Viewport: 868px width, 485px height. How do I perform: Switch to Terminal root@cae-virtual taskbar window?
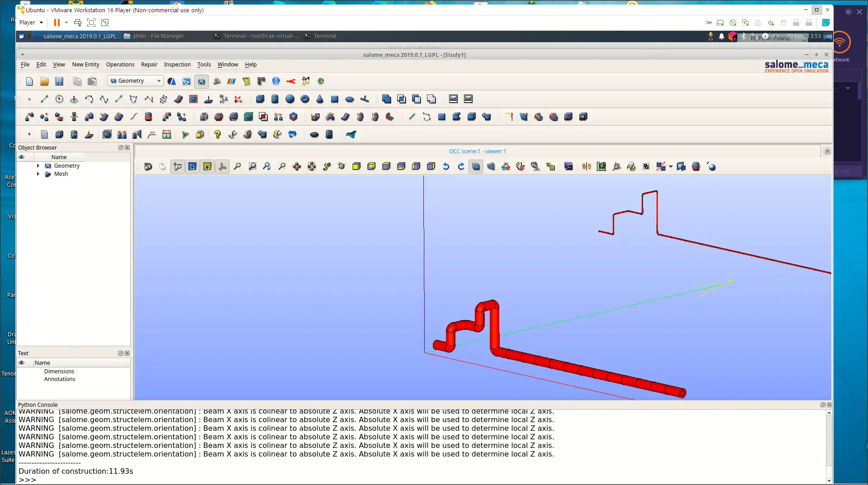coord(256,36)
